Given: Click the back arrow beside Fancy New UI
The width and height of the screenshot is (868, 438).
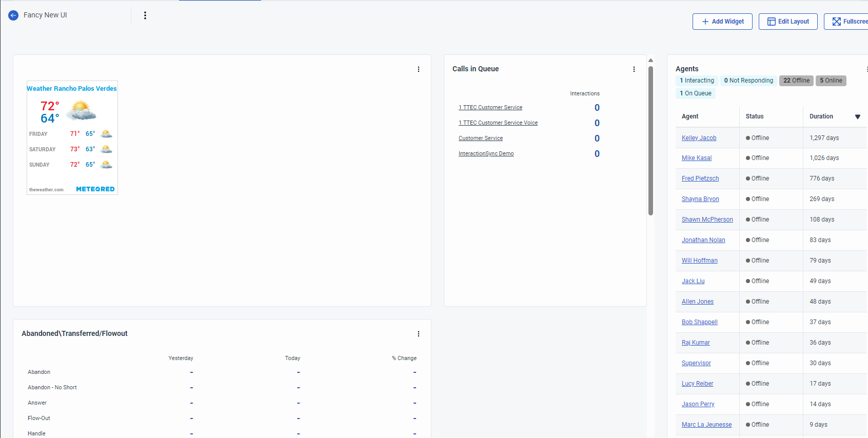Looking at the screenshot, I should 13,15.
